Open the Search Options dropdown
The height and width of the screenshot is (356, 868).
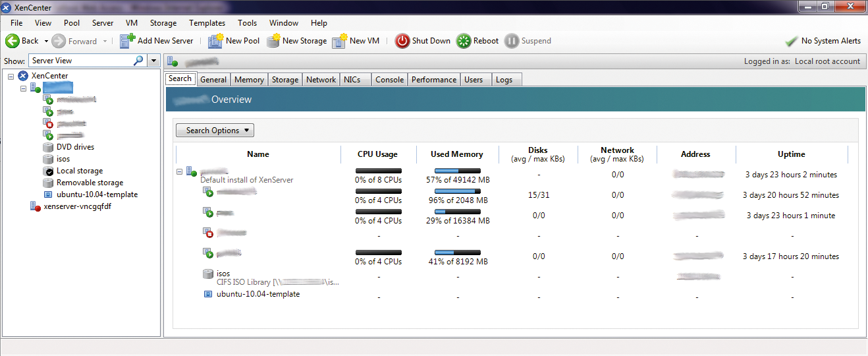(x=215, y=131)
